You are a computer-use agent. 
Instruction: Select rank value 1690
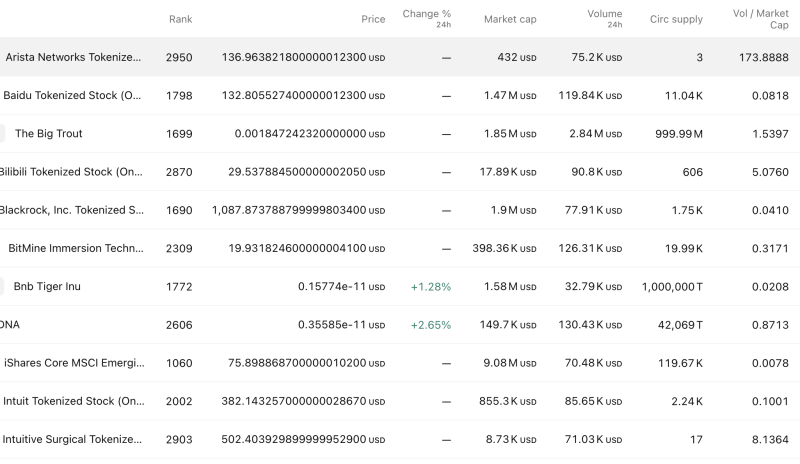pos(179,210)
